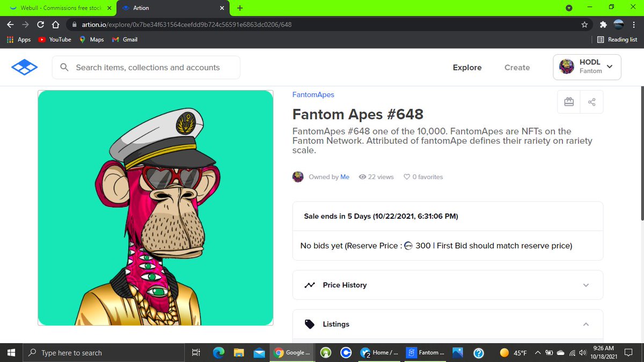Open the FantomApes collection link
The height and width of the screenshot is (362, 644).
(x=313, y=94)
